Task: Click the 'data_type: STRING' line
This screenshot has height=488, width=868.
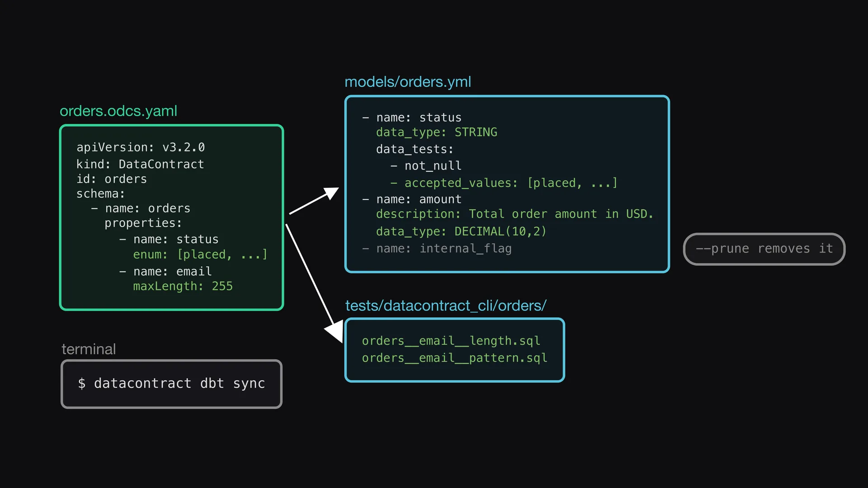Action: 437,132
